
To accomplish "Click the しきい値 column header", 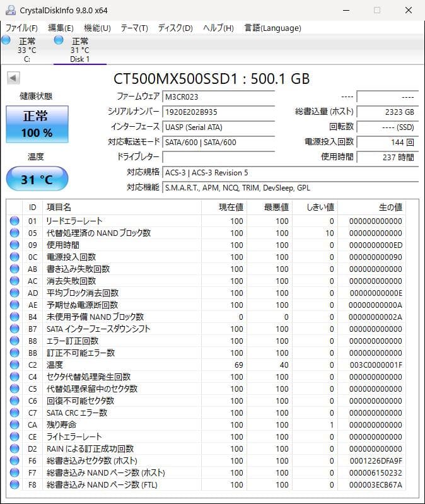I will [x=315, y=208].
